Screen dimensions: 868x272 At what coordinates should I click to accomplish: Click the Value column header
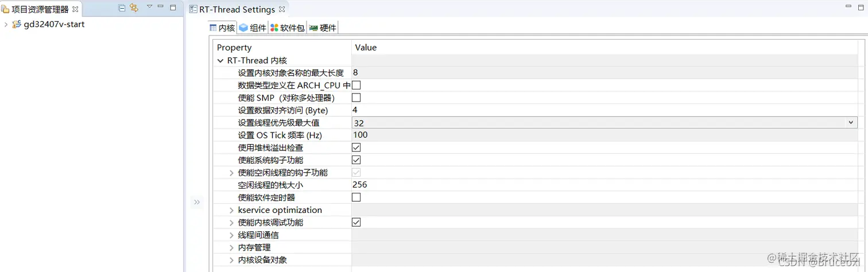pos(366,48)
